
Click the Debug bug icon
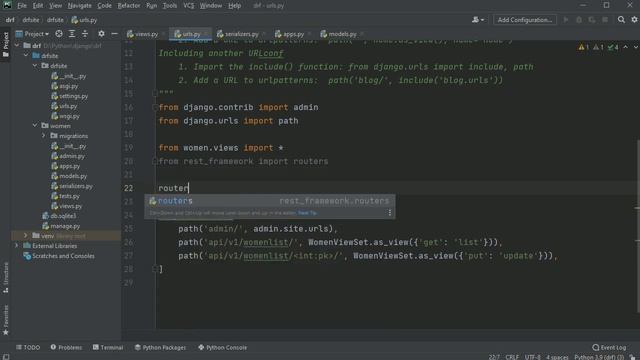pos(579,20)
